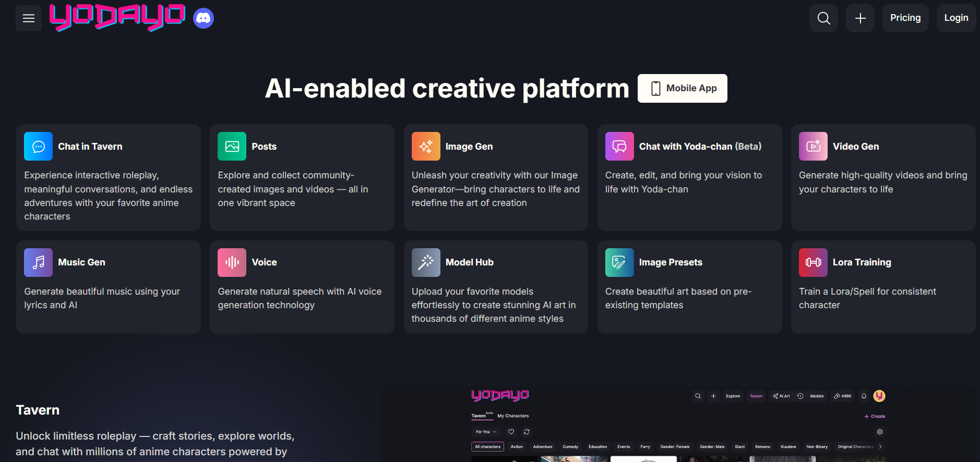The height and width of the screenshot is (462, 980).
Task: Expand the For You dropdown in the preview
Action: [x=486, y=432]
